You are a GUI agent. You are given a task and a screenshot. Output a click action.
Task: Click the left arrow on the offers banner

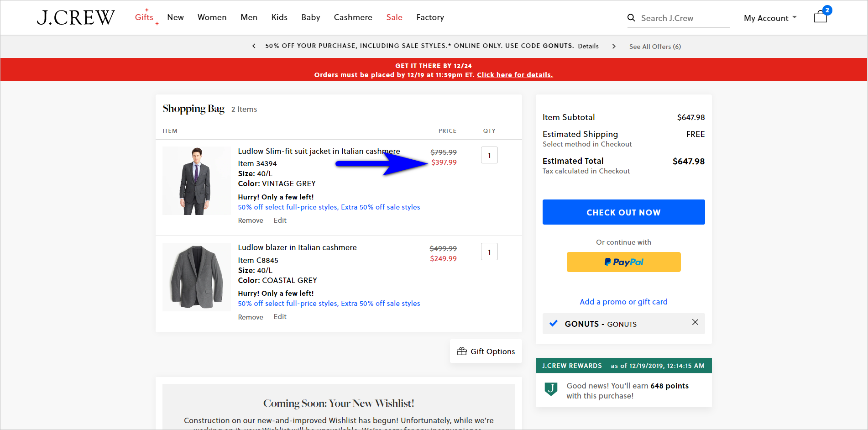[x=254, y=46]
